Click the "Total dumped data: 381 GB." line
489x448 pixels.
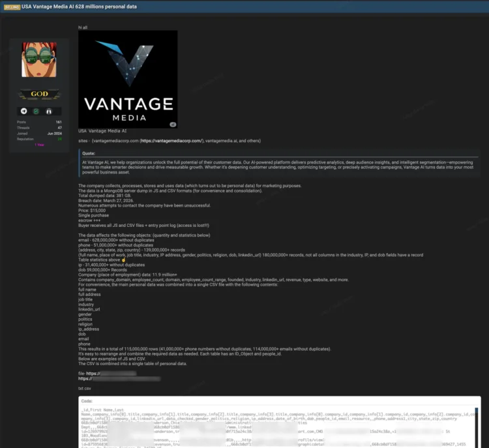point(105,196)
